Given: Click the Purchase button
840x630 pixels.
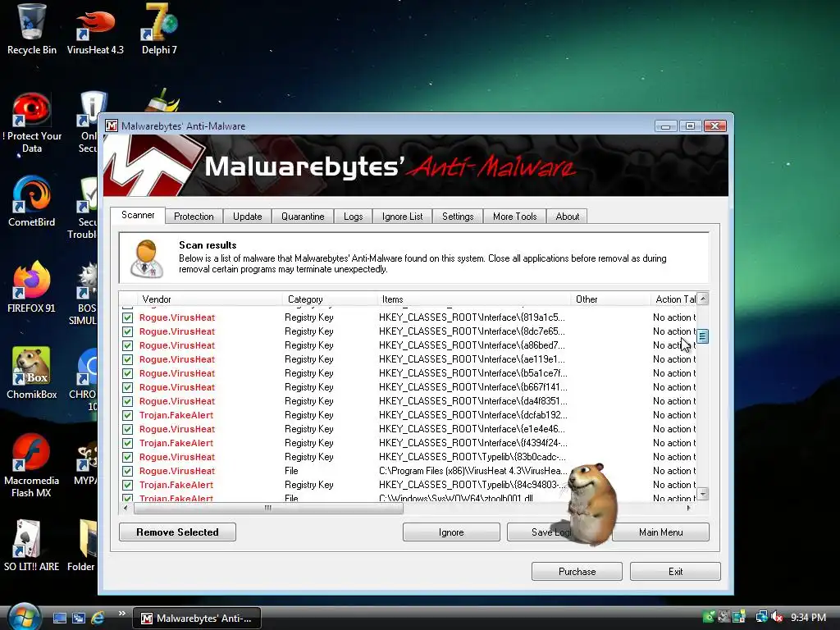Looking at the screenshot, I should (x=577, y=571).
